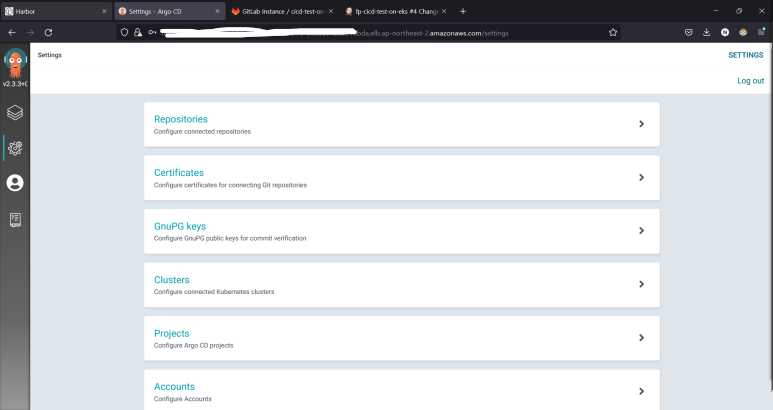This screenshot has height=410, width=773.
Task: Click the shield tracking protection icon
Action: click(124, 32)
